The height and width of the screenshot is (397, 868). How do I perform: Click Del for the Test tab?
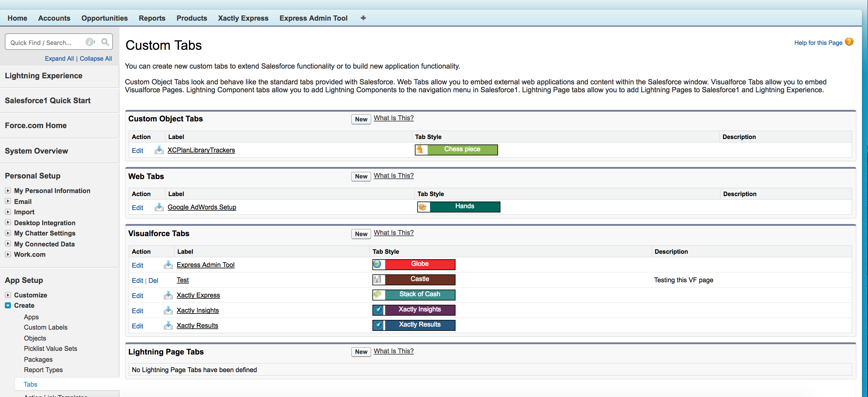click(x=153, y=281)
